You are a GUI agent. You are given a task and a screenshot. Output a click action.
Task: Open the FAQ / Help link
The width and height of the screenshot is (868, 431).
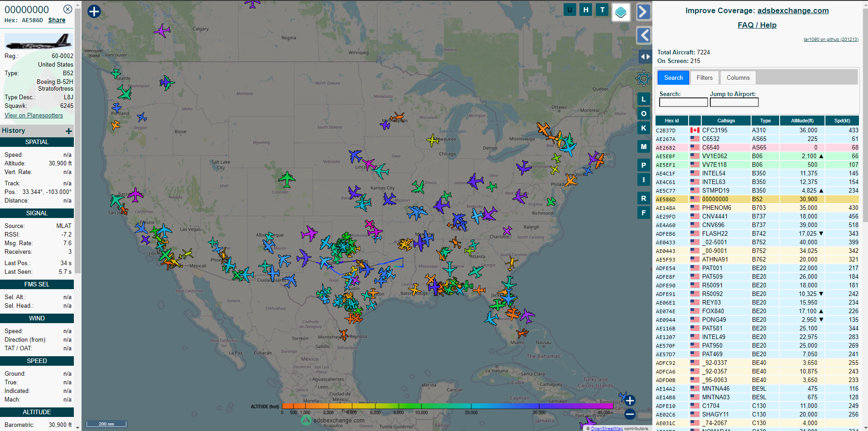[x=757, y=25]
